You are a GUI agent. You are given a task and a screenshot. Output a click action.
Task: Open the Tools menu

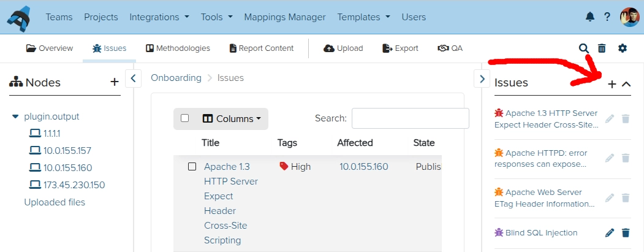click(x=216, y=17)
